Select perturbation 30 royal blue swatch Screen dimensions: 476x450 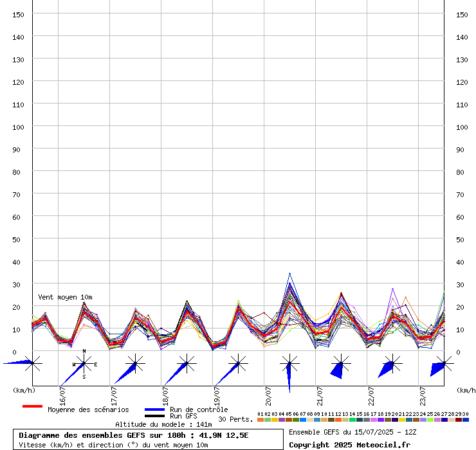pyautogui.click(x=466, y=420)
